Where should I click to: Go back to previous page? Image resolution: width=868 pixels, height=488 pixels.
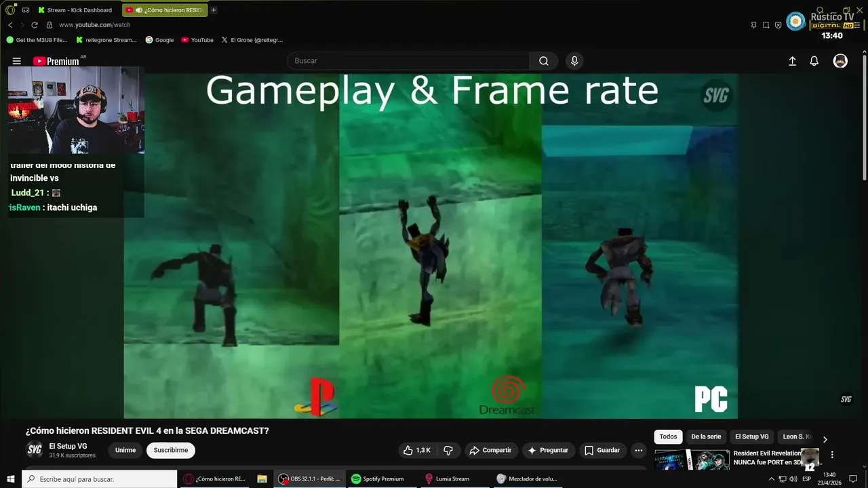coord(10,25)
